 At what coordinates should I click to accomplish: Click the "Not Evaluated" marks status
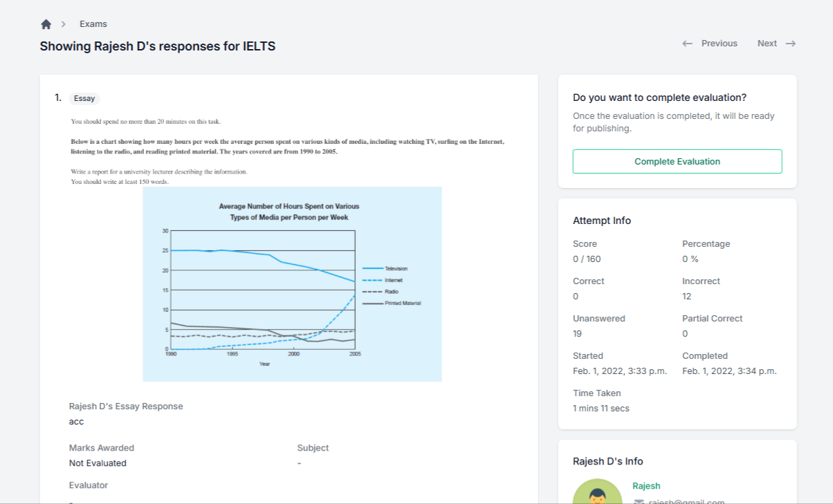[98, 463]
